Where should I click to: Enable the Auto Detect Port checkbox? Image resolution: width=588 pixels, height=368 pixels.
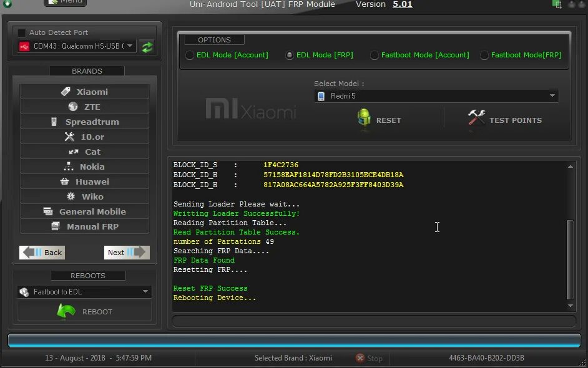[22, 32]
